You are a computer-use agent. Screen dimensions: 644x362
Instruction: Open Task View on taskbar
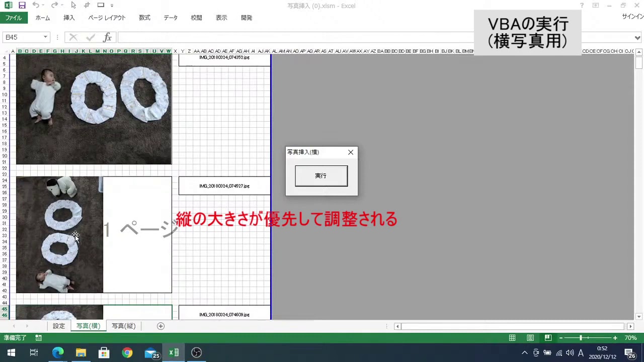pos(34,352)
